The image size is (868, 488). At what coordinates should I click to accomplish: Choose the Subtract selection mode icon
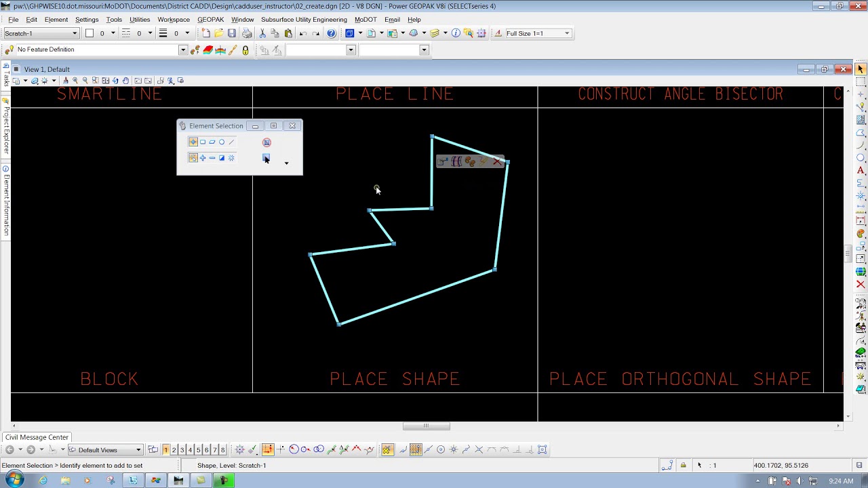click(x=212, y=158)
